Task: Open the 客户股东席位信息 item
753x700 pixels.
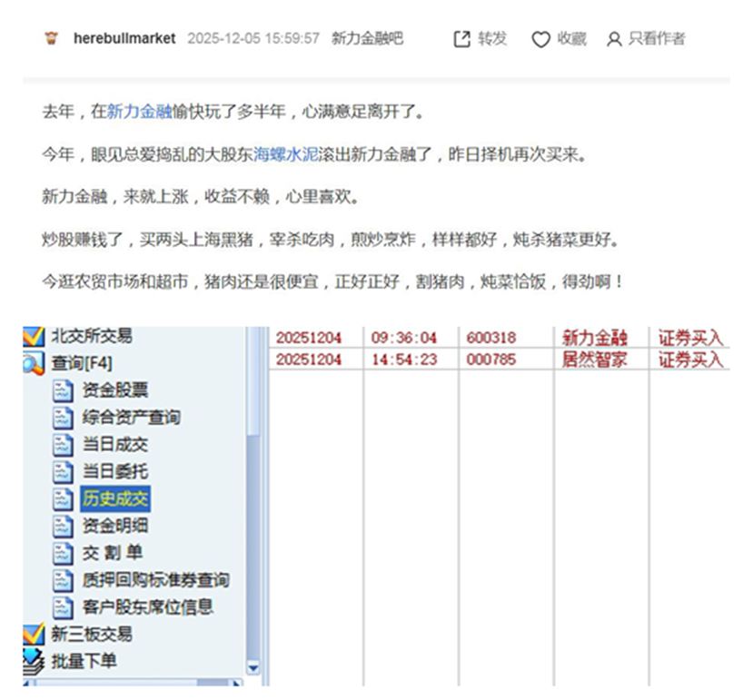Action: (x=147, y=606)
